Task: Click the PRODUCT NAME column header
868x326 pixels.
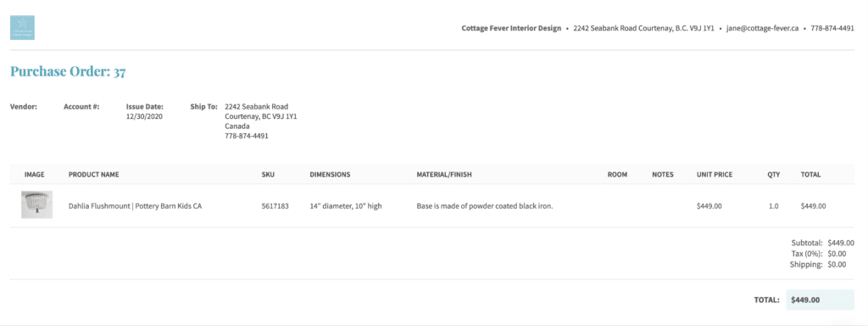Action: [93, 175]
